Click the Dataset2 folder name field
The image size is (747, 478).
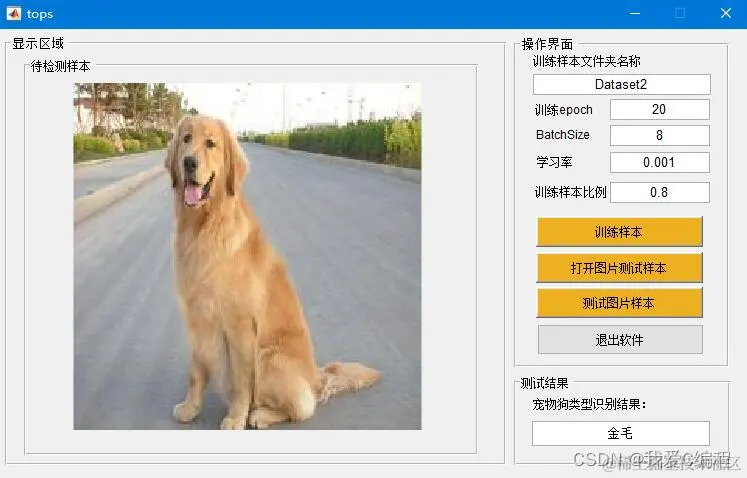coord(621,85)
